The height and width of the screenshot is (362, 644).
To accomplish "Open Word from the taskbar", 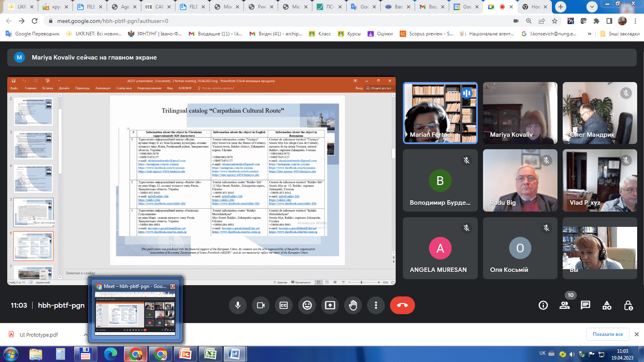I will point(235,354).
